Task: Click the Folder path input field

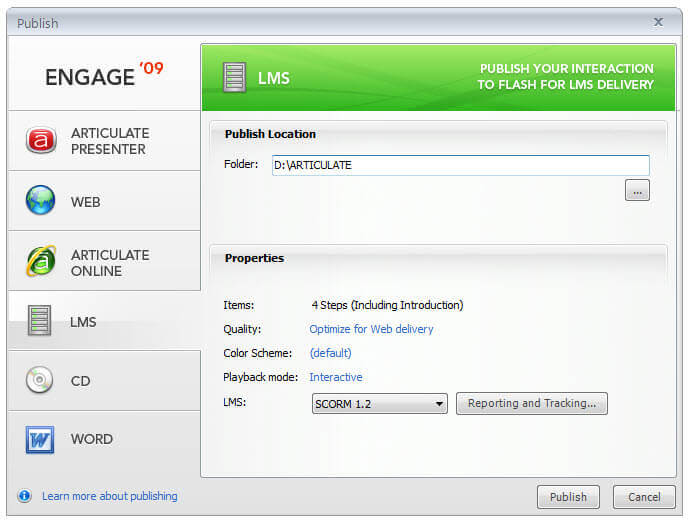Action: coord(461,165)
